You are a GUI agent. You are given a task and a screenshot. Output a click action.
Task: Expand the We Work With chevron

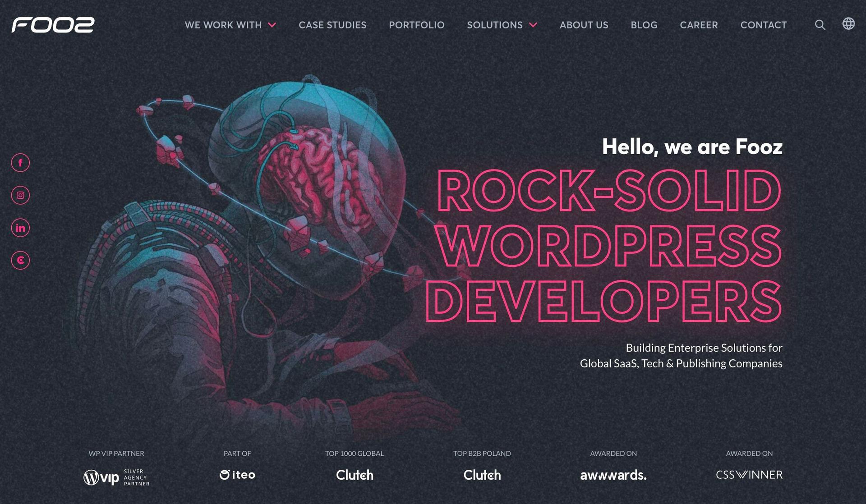(x=272, y=25)
